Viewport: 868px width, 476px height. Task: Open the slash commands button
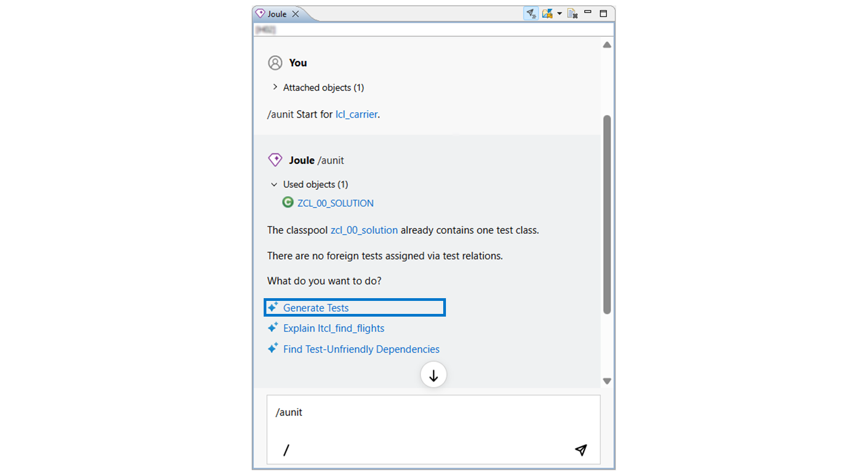[x=286, y=450]
